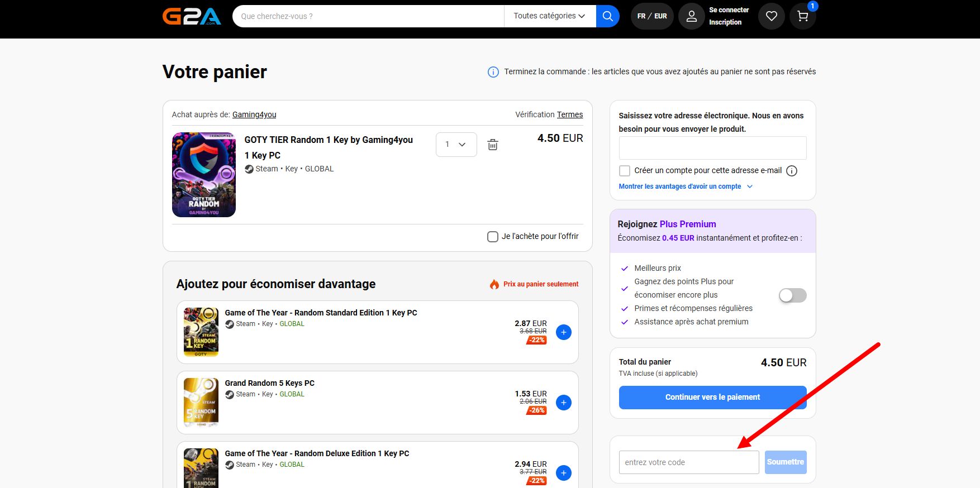Click the 2.94 EUR price

coord(531,464)
